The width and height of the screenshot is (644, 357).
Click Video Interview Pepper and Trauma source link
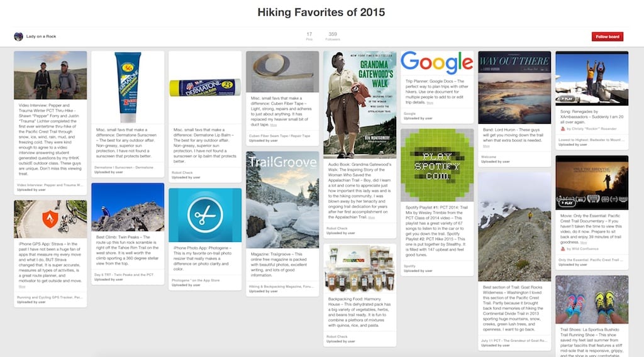click(x=50, y=185)
